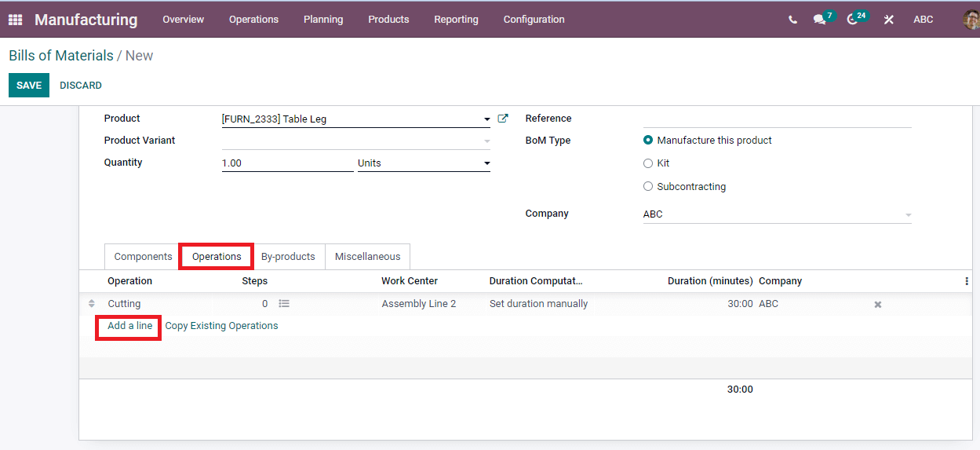The height and width of the screenshot is (450, 980).
Task: Click the steps list icon in Cutting row
Action: pyautogui.click(x=284, y=304)
